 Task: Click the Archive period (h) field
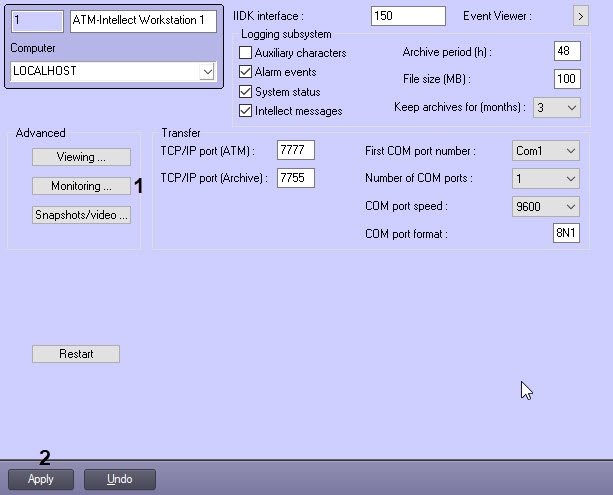click(567, 51)
